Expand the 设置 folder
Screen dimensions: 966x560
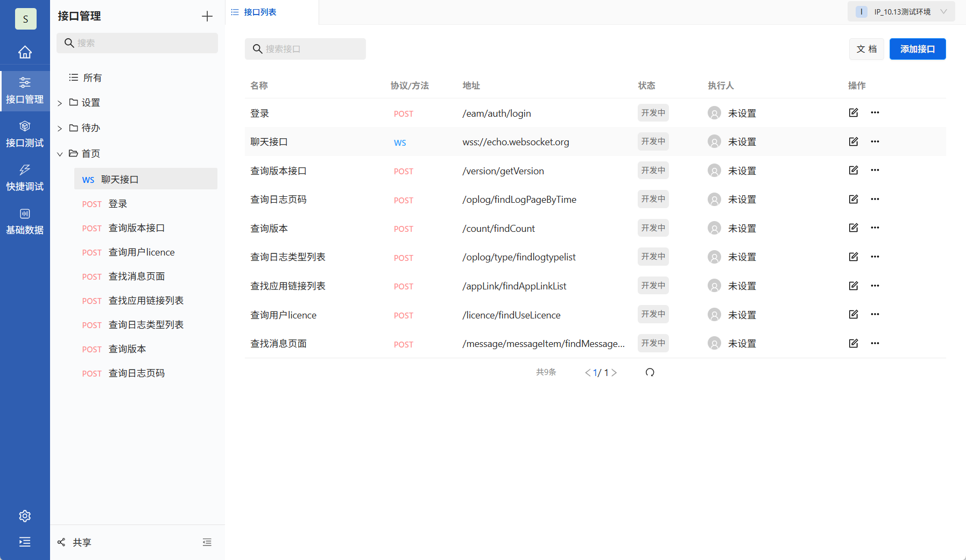click(x=60, y=103)
